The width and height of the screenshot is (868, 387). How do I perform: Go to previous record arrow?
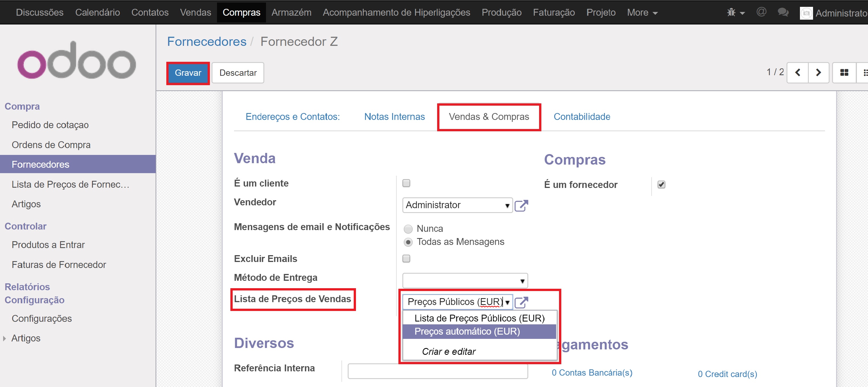(x=797, y=72)
